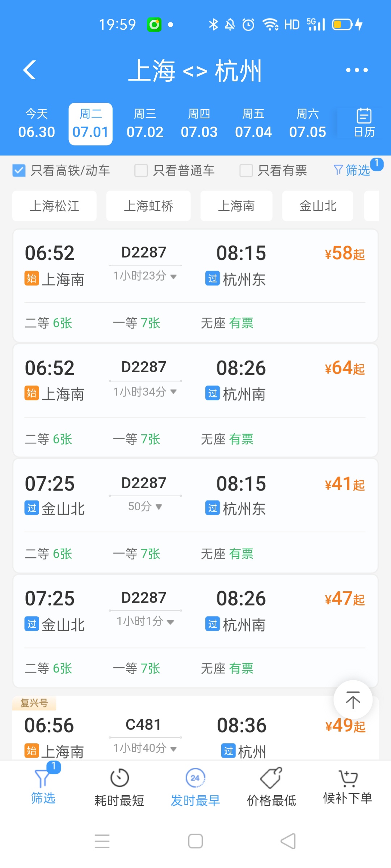
Task: Select the 周三 07.02 date tab
Action: coord(145,124)
